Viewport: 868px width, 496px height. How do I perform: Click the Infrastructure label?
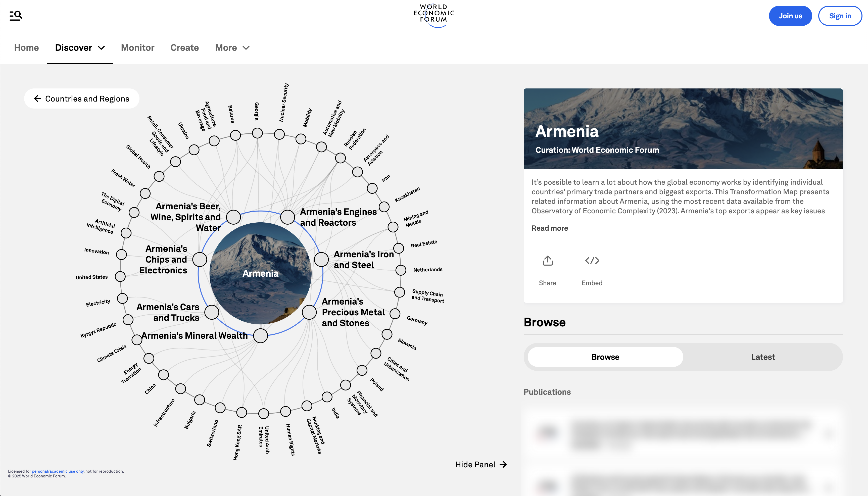coord(164,413)
